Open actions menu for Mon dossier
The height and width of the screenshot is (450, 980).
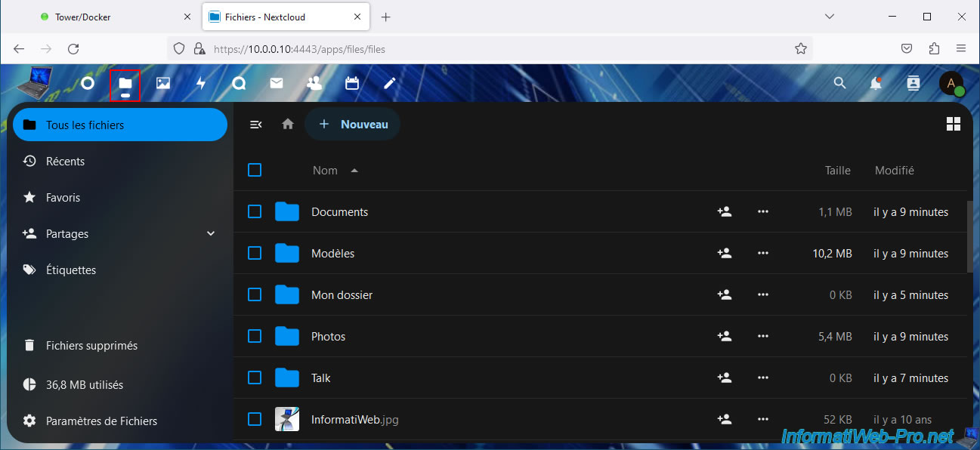tap(762, 295)
